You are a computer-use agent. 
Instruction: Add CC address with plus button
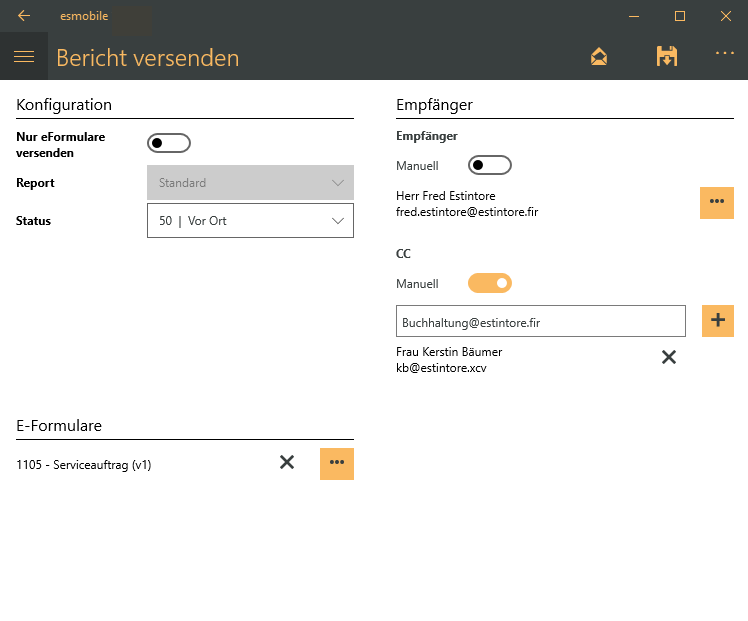click(718, 321)
